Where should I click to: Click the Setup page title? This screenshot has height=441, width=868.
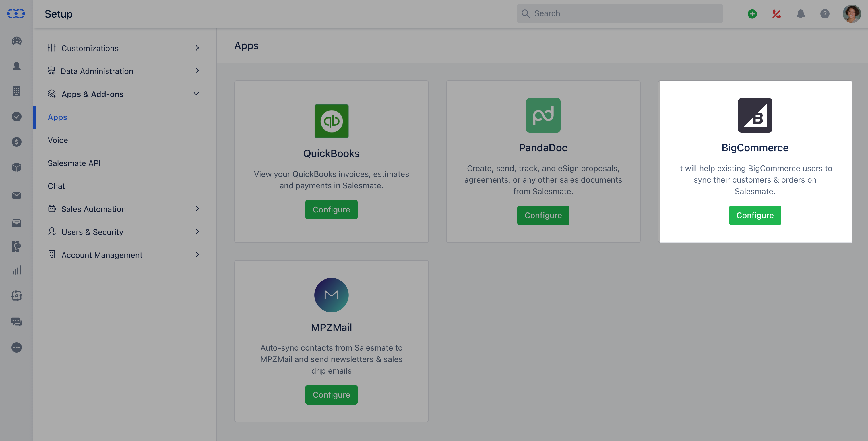pyautogui.click(x=59, y=14)
